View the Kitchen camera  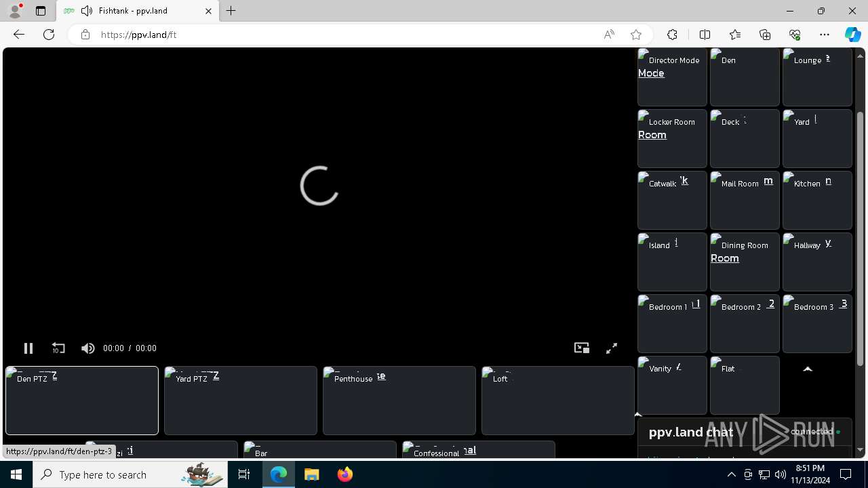click(817, 200)
